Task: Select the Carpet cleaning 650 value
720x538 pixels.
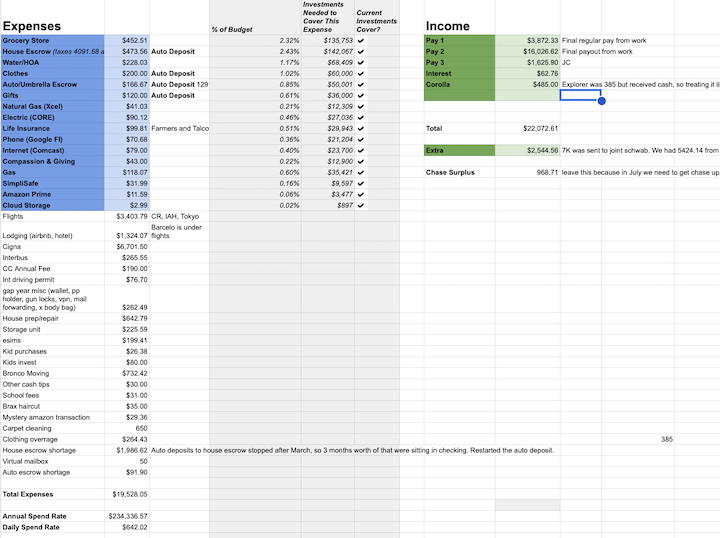Action: coord(127,429)
